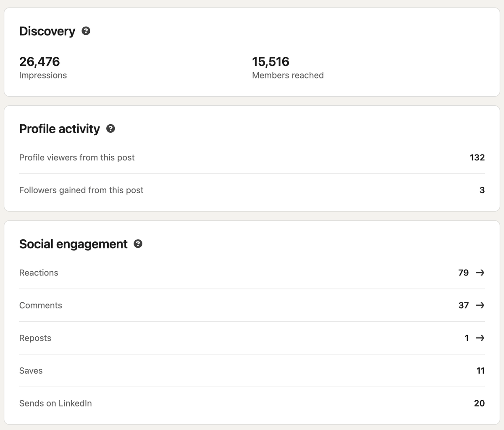Click the 37 comments count
The width and height of the screenshot is (504, 430).
tap(463, 305)
